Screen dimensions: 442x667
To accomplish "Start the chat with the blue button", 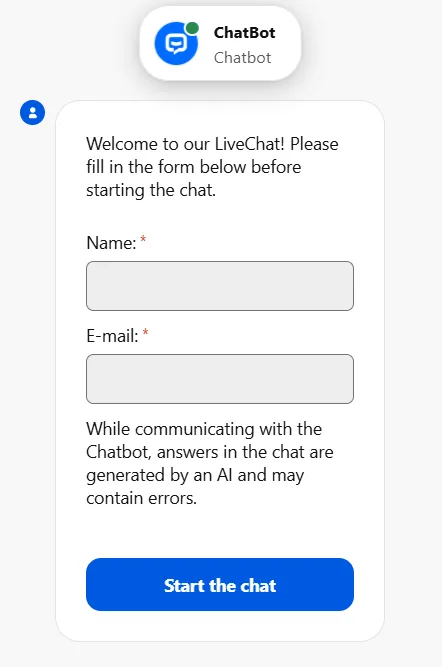I will [220, 584].
